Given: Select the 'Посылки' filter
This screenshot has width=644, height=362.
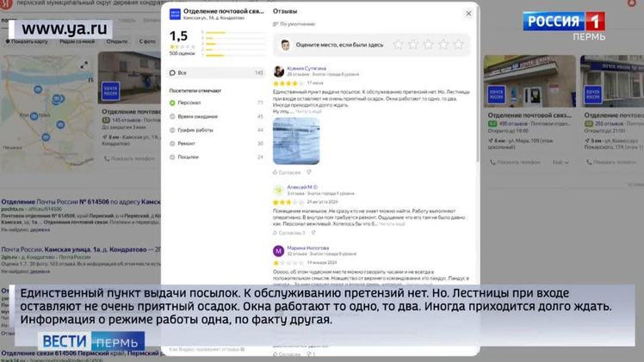Looking at the screenshot, I should [216, 157].
